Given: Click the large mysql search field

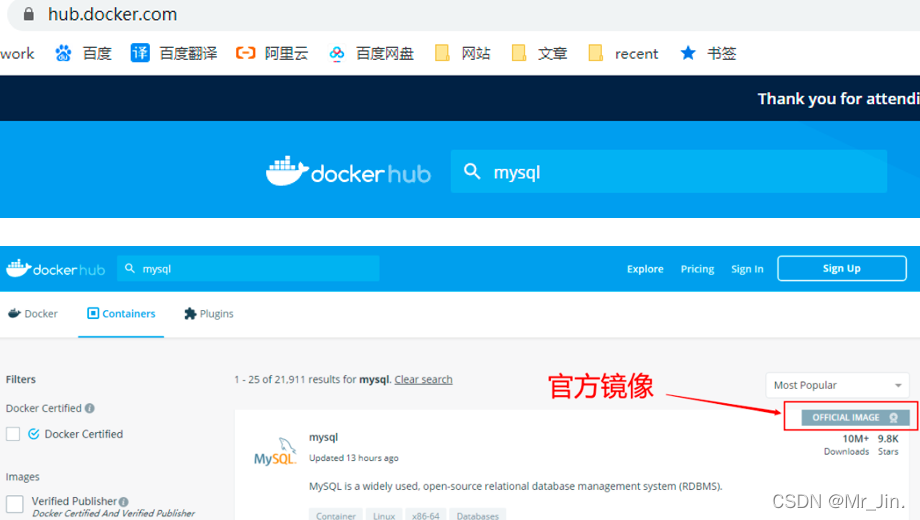Looking at the screenshot, I should [x=668, y=171].
